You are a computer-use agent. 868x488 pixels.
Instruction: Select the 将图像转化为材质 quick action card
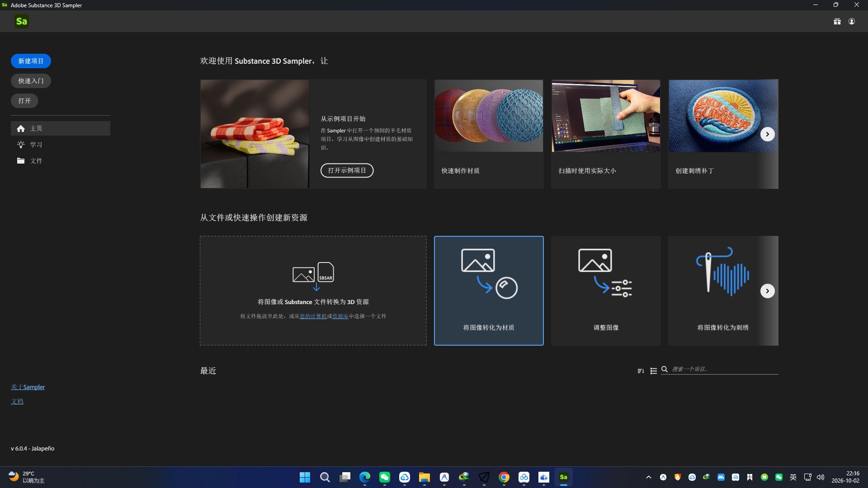click(489, 291)
